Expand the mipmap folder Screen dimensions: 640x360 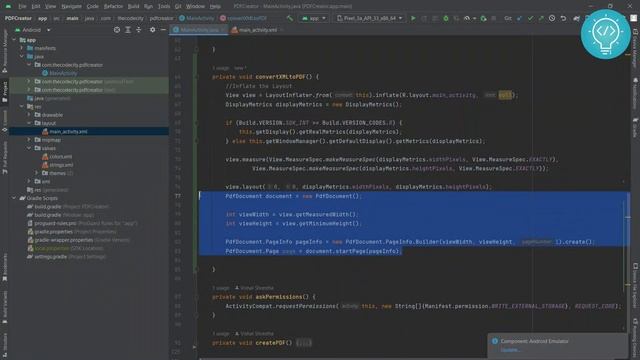click(x=29, y=140)
